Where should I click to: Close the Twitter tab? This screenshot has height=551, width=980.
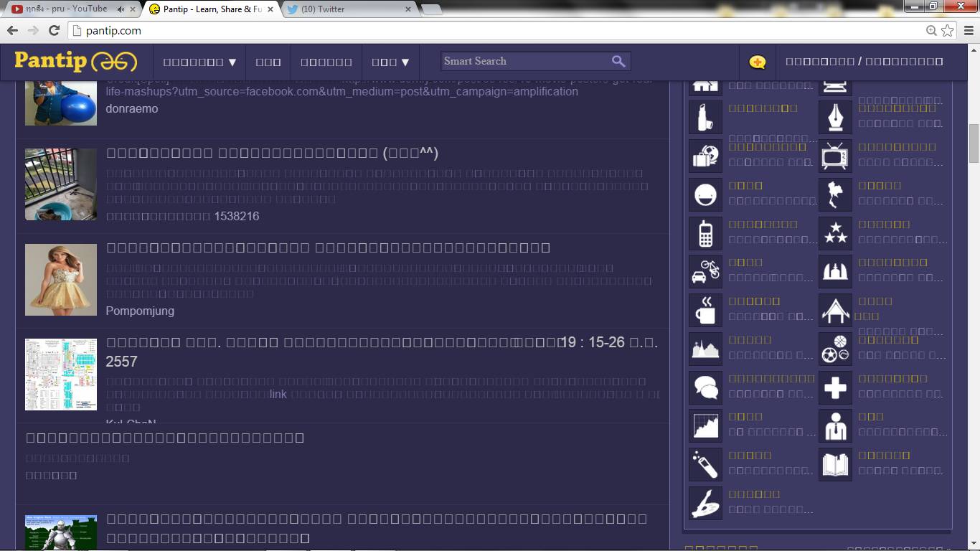point(408,9)
